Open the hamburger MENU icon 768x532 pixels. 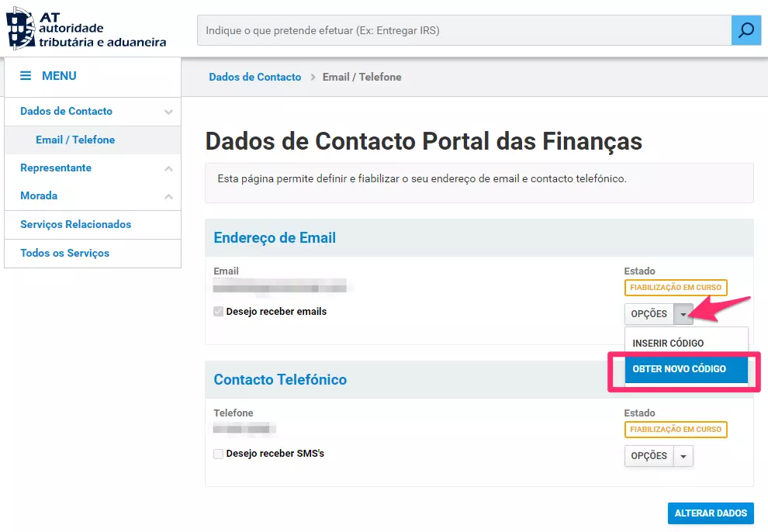(x=26, y=76)
